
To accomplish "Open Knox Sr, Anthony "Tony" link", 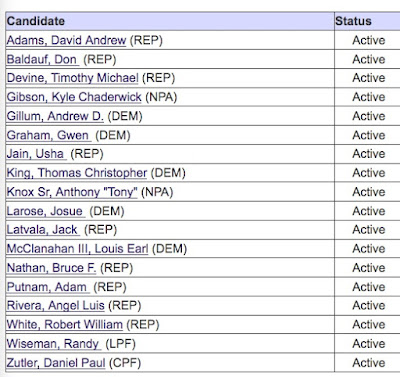I will (x=72, y=192).
